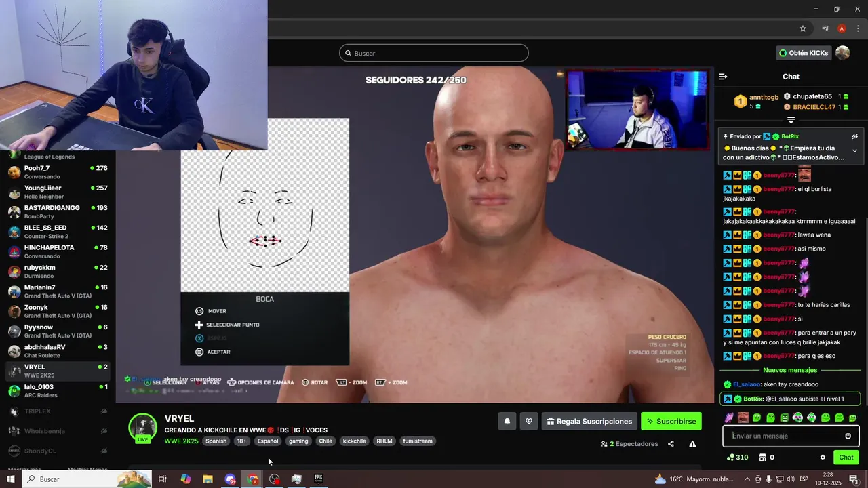868x488 pixels.
Task: Open the user profile avatar menu
Action: click(x=842, y=53)
